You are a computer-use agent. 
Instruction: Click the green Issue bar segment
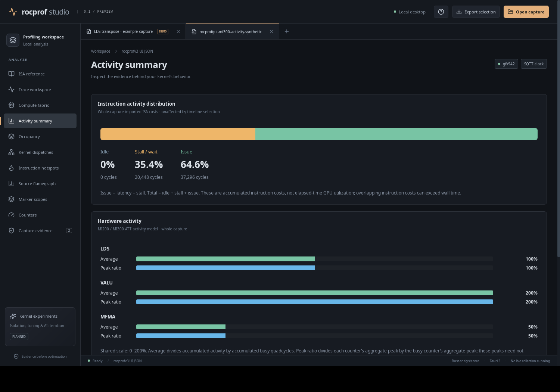396,134
